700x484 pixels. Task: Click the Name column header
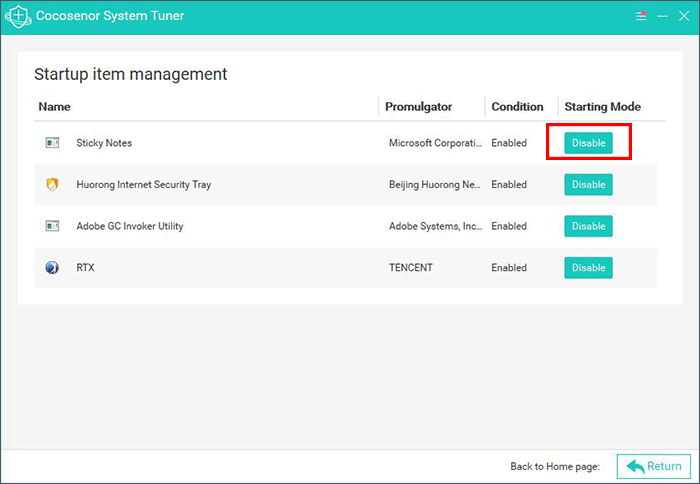pos(54,107)
